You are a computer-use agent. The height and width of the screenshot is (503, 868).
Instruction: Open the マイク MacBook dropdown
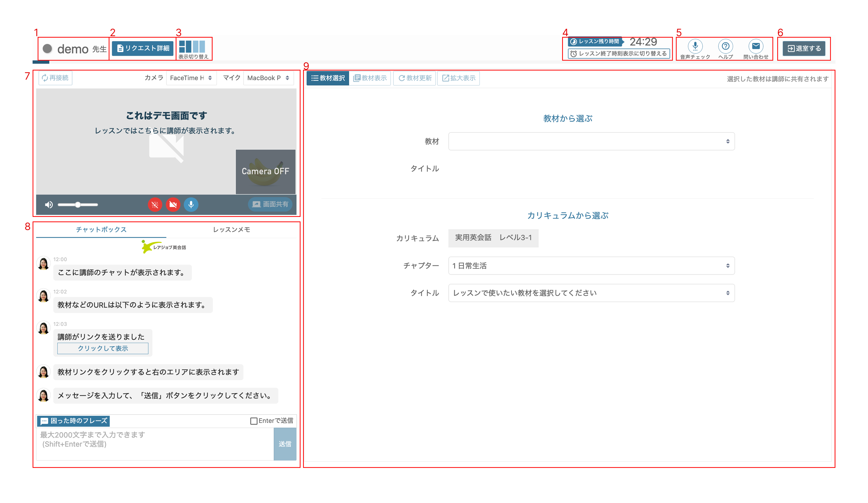coord(268,78)
